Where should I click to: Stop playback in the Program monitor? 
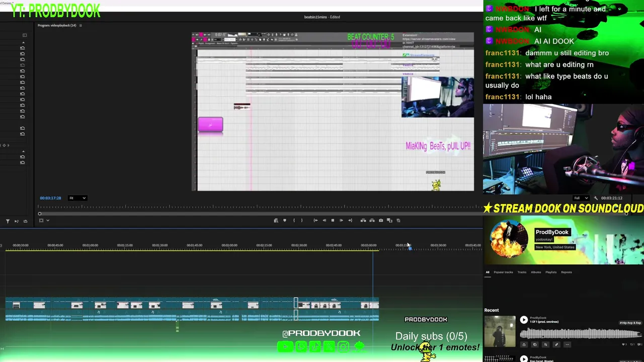pyautogui.click(x=333, y=220)
